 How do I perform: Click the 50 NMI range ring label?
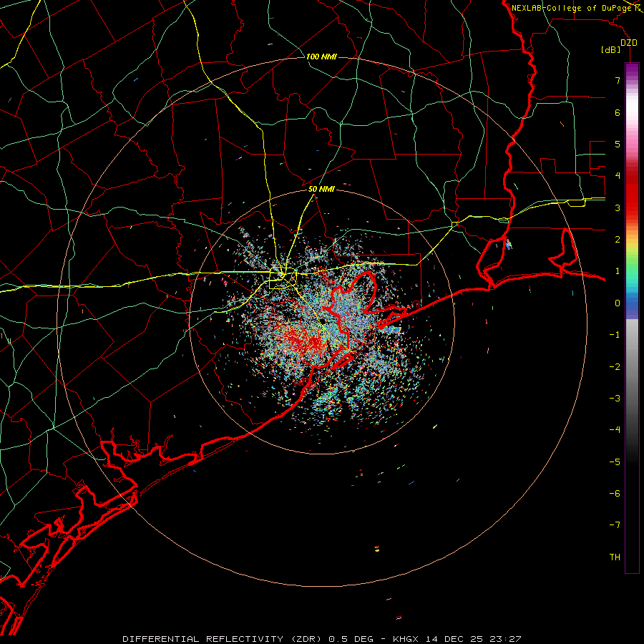pos(321,189)
